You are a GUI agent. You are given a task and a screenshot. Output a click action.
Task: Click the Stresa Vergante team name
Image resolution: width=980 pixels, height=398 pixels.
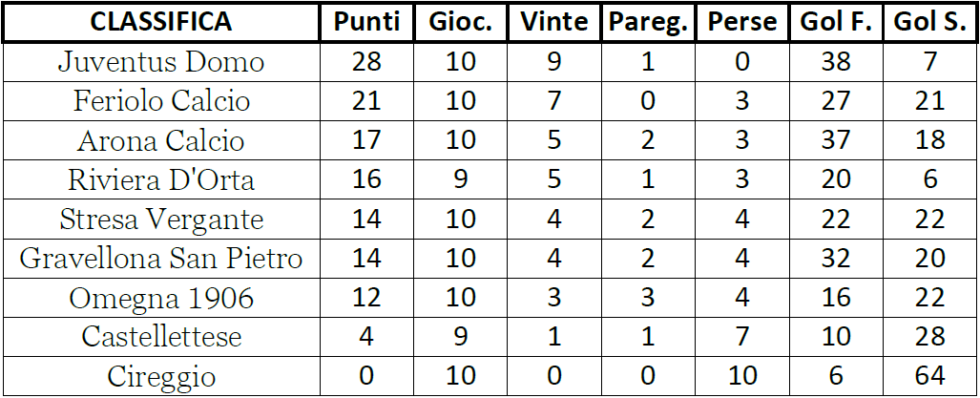(161, 220)
